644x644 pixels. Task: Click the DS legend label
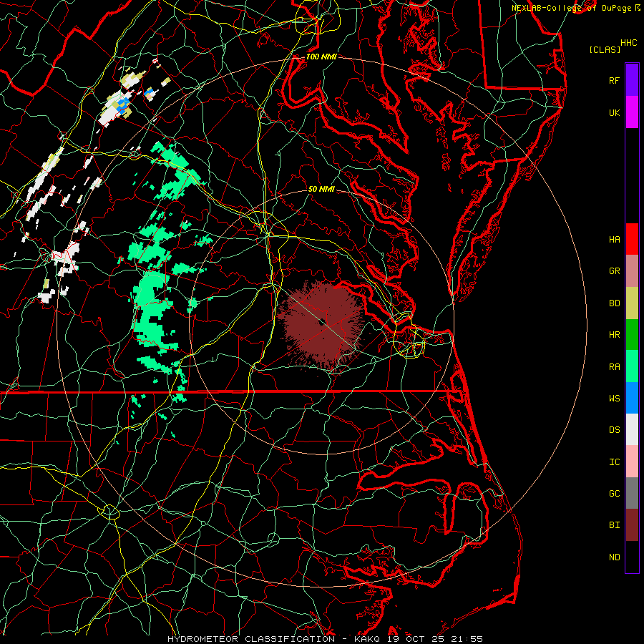[614, 430]
